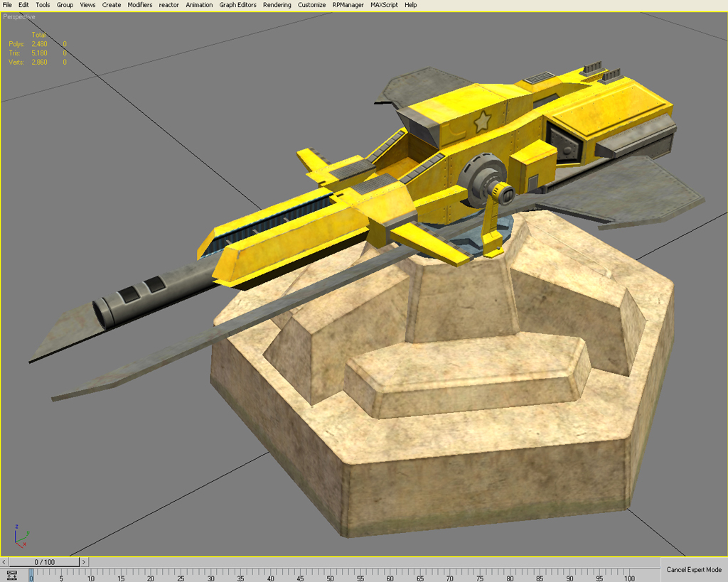The height and width of the screenshot is (582, 728).
Task: Click the 0 / 100 time slider
Action: coord(44,561)
